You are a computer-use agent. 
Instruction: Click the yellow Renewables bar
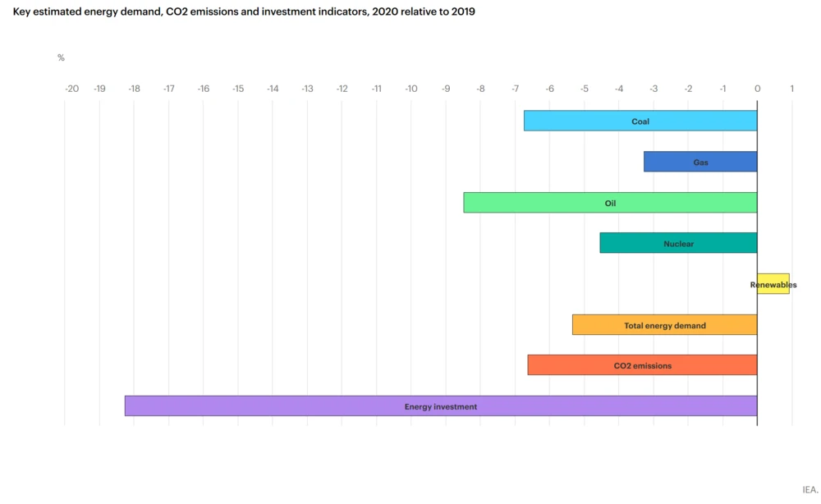point(773,285)
